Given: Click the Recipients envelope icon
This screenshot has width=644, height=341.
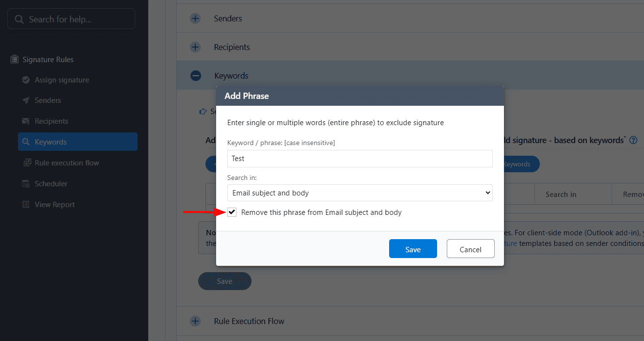Looking at the screenshot, I should [x=26, y=121].
